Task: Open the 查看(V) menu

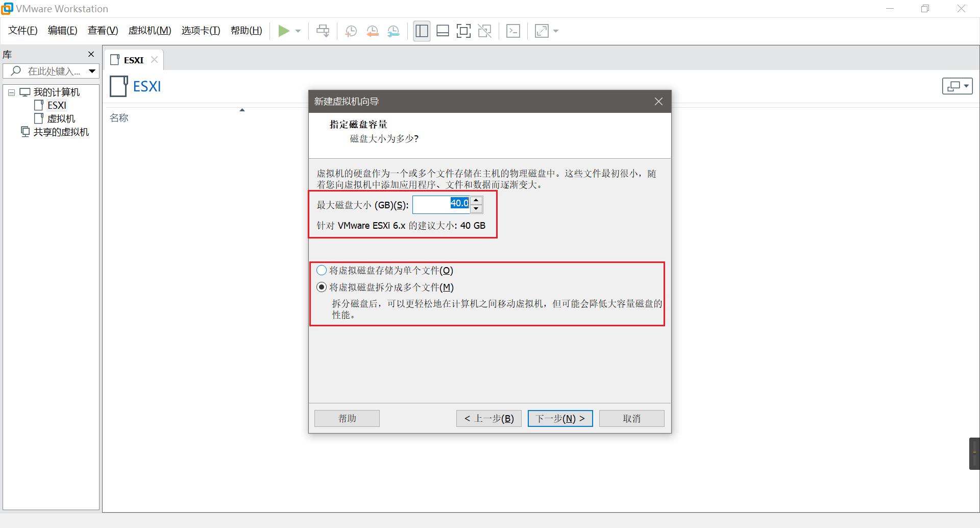Action: tap(103, 31)
